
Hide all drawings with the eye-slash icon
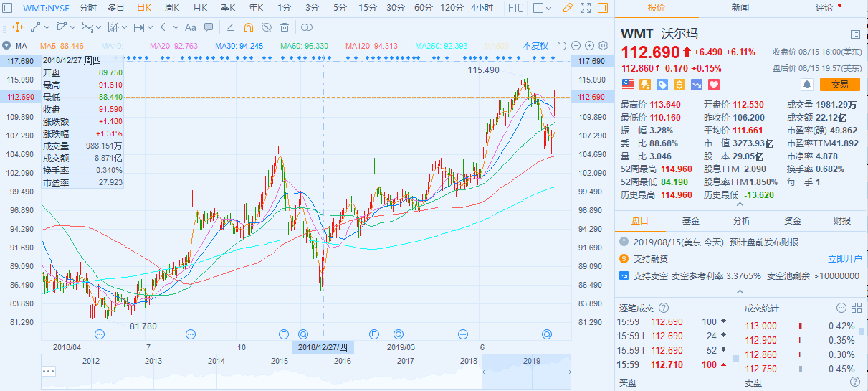[x=267, y=27]
